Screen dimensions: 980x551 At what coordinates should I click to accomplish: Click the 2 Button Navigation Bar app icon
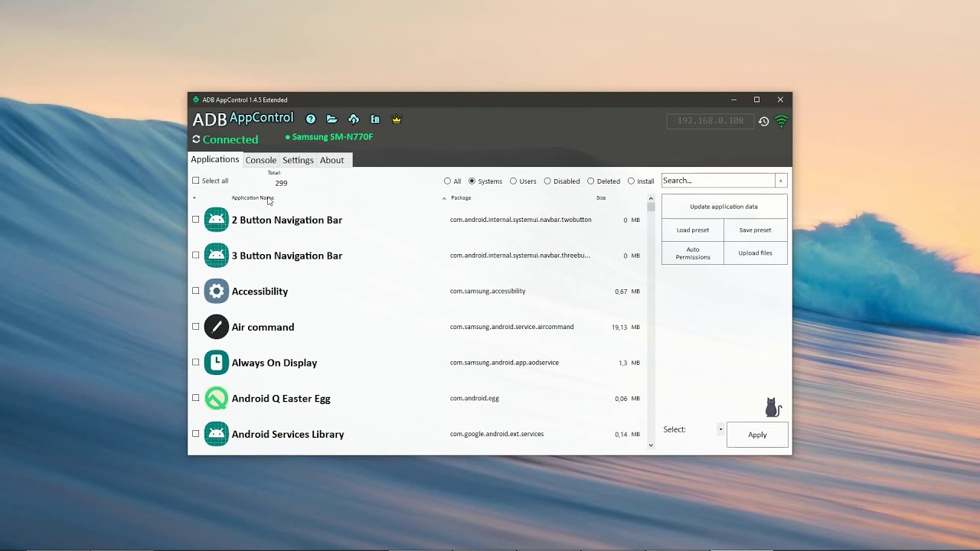point(217,220)
